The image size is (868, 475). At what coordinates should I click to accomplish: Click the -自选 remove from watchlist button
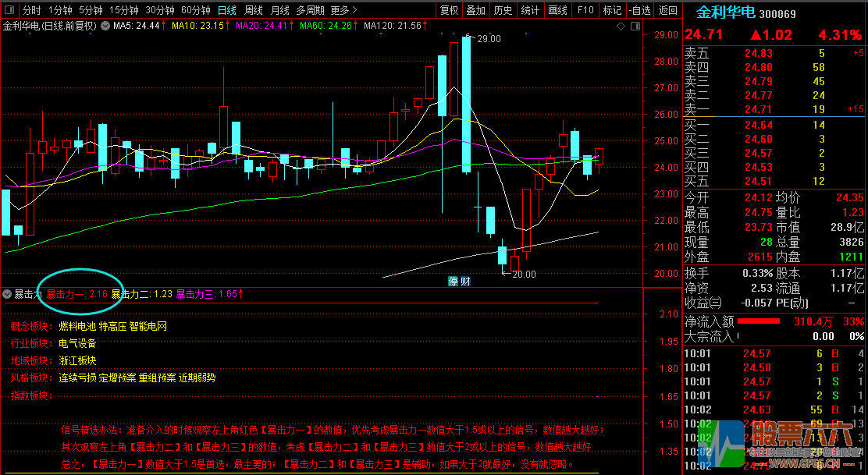click(x=640, y=10)
